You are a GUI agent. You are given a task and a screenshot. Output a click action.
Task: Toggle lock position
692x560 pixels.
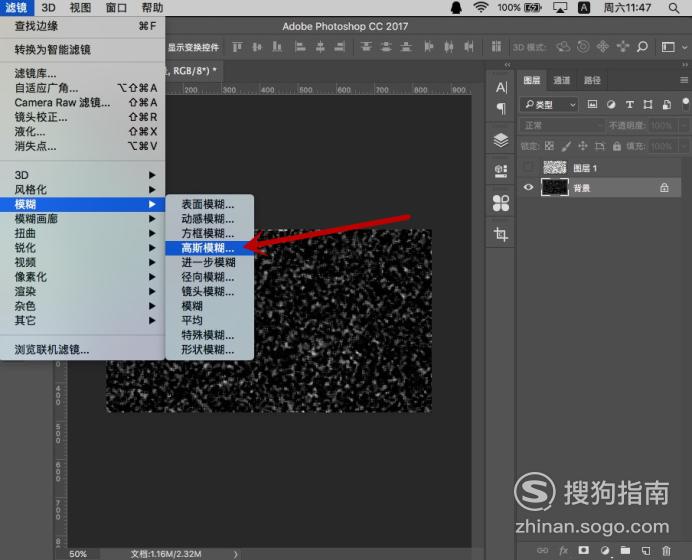tap(583, 146)
